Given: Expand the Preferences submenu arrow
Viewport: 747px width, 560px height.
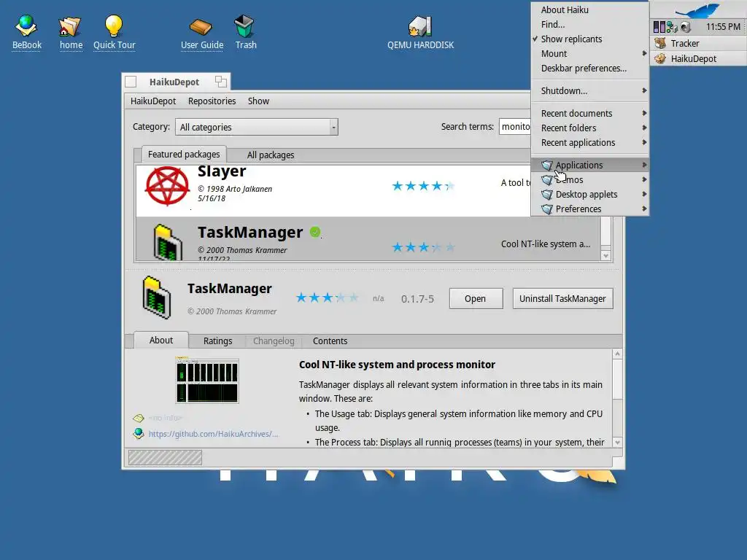Looking at the screenshot, I should (644, 209).
